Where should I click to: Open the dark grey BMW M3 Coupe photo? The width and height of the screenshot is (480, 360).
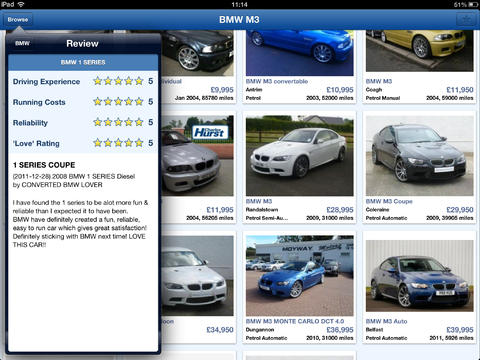[x=420, y=156]
